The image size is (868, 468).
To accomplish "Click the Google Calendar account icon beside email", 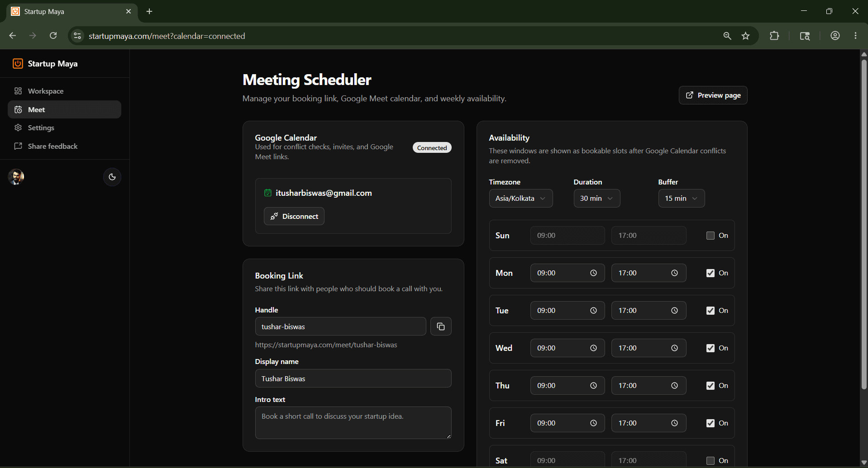I will click(x=268, y=193).
